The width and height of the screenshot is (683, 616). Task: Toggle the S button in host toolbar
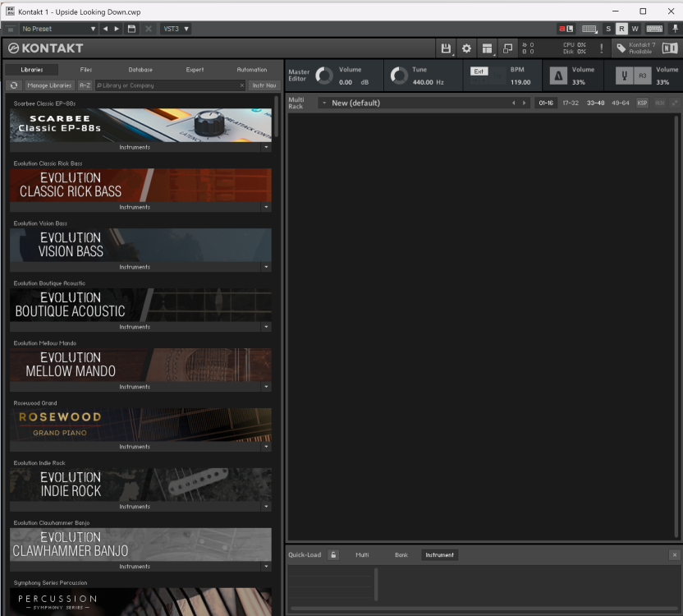click(608, 29)
